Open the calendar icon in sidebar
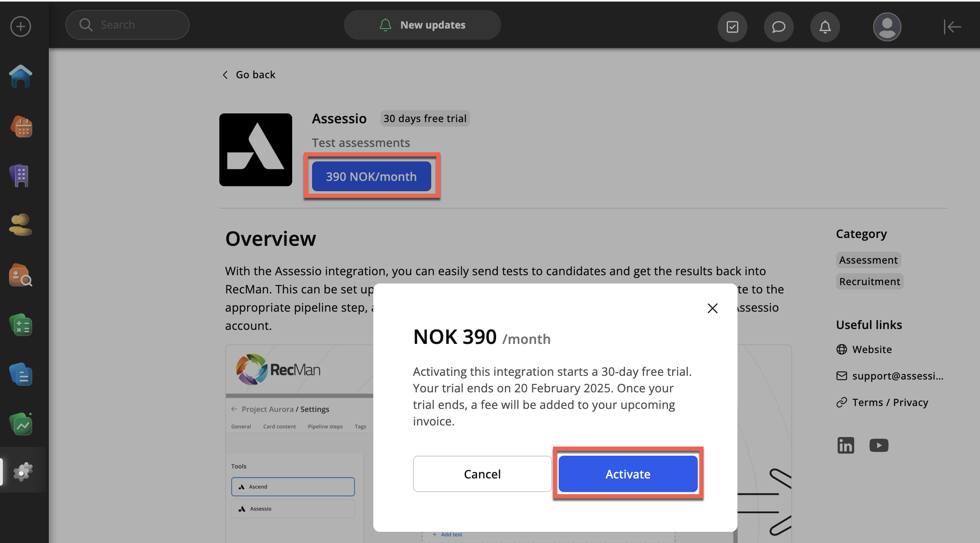Viewport: 980px width, 543px height. 22,127
